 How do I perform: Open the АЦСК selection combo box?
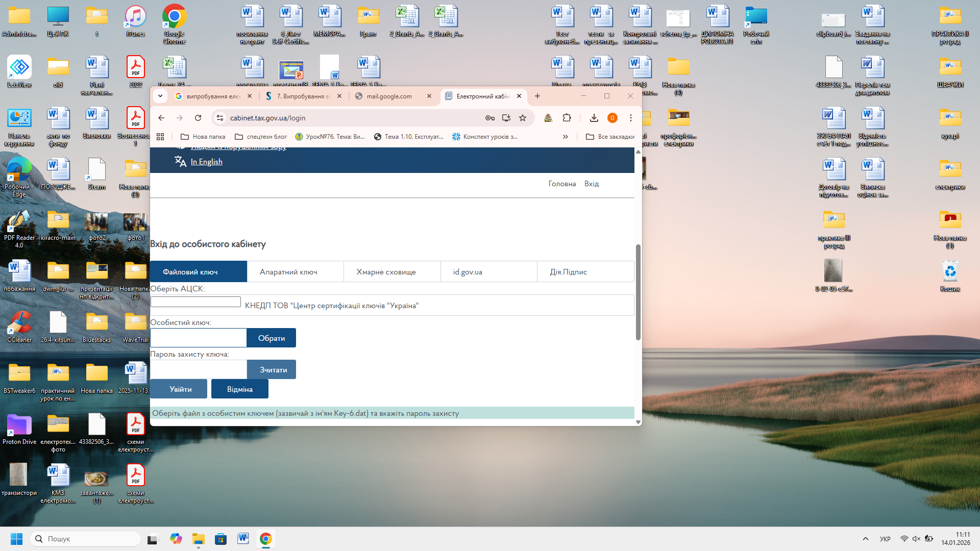click(195, 302)
